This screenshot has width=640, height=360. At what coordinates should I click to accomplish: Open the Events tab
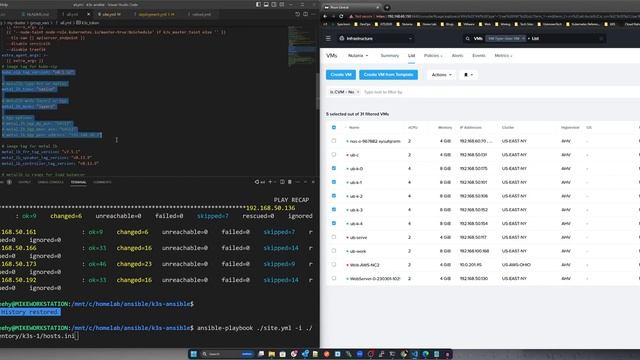(479, 56)
